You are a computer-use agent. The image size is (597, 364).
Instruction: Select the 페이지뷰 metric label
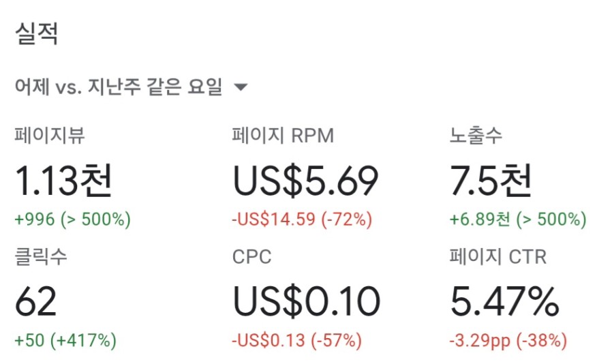point(50,136)
